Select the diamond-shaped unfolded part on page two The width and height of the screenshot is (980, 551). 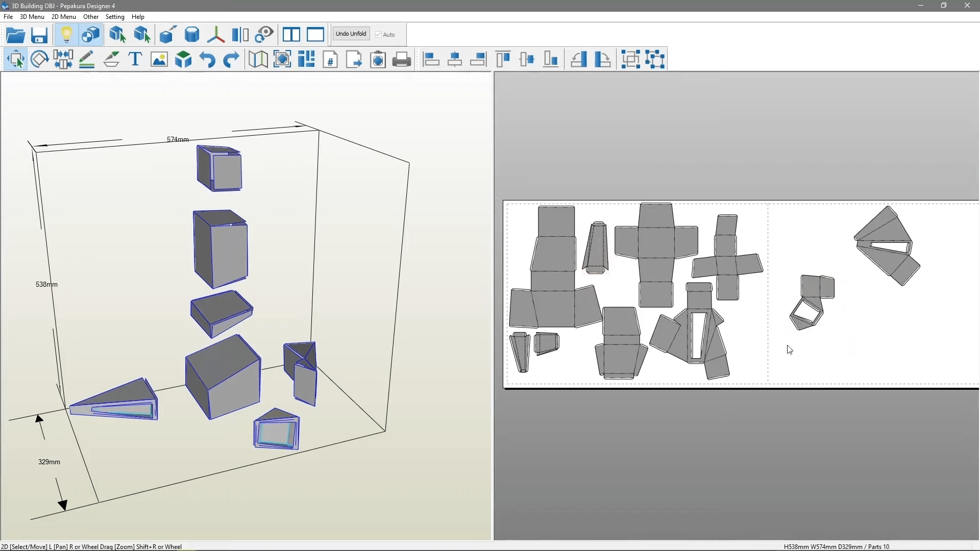click(x=887, y=245)
